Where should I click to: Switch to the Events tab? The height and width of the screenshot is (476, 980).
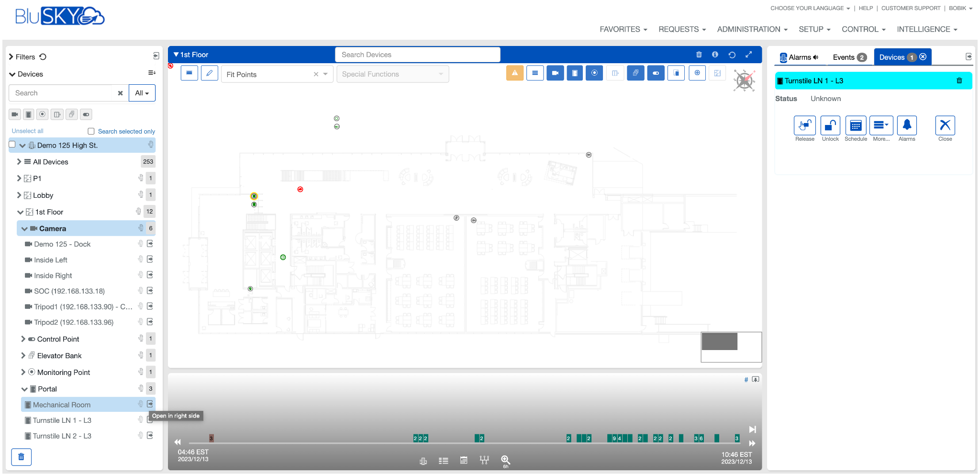click(844, 57)
